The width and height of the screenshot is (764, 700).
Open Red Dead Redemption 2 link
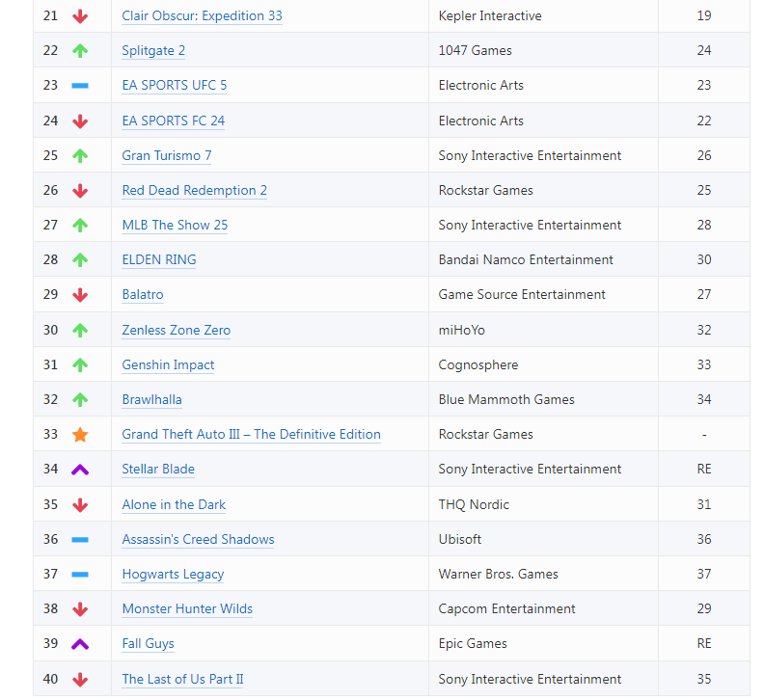click(x=194, y=191)
